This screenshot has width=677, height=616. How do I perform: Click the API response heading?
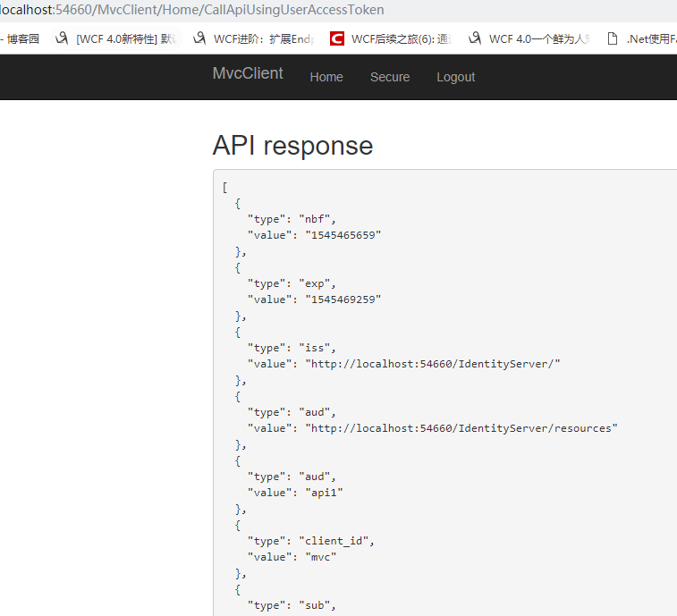click(x=292, y=146)
